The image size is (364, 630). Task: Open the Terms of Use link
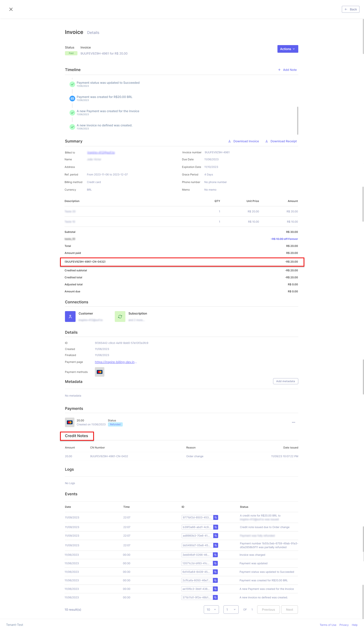(x=328, y=625)
